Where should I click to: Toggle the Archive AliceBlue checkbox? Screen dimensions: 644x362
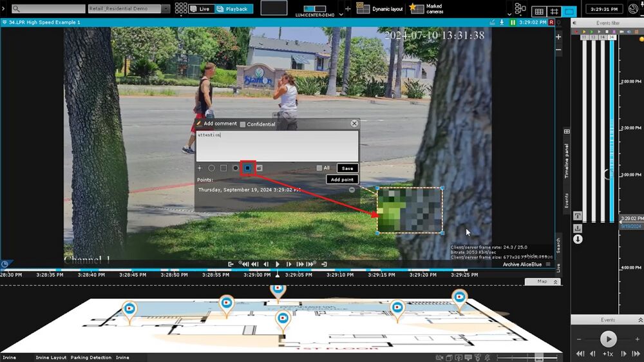click(548, 264)
